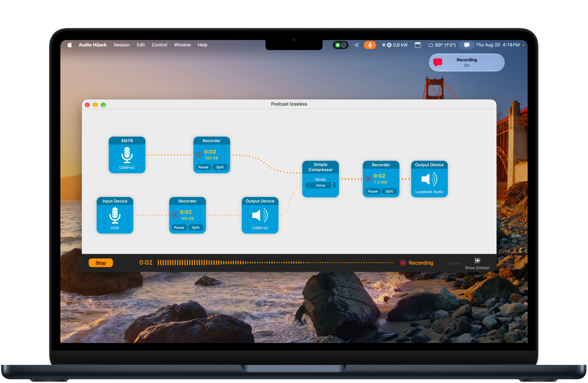Click the SM7B microphone icon

click(x=127, y=155)
